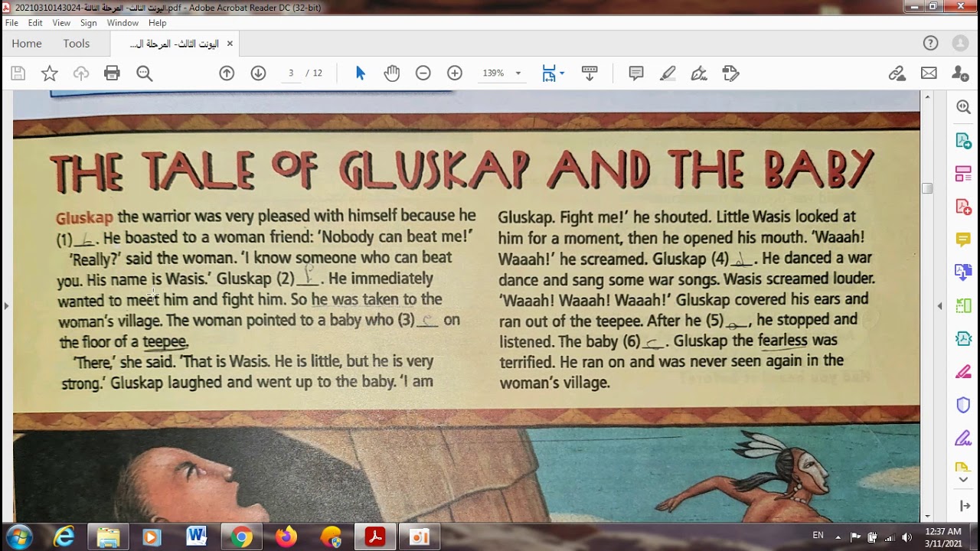Click the scrollbar down arrow
Viewport: 980px width, 551px height.
pos(927,517)
